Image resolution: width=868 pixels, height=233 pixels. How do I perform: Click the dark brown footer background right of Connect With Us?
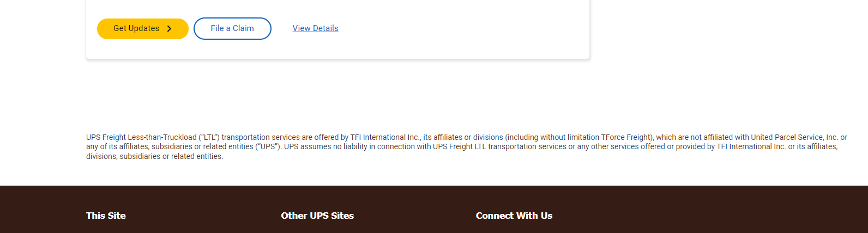pos(709,216)
